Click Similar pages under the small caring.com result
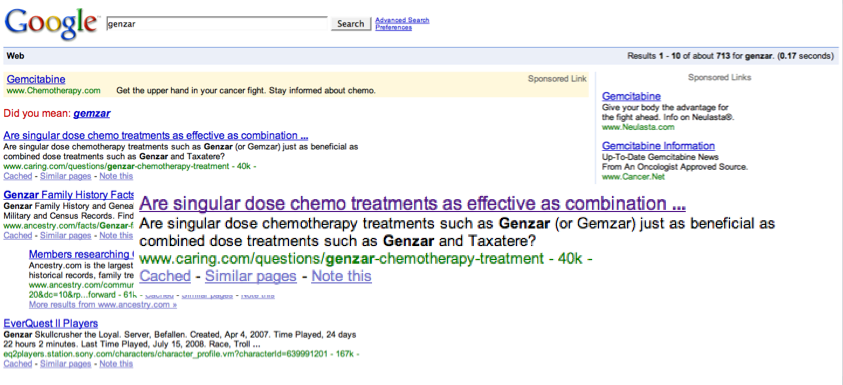The width and height of the screenshot is (843, 385). pyautogui.click(x=66, y=176)
